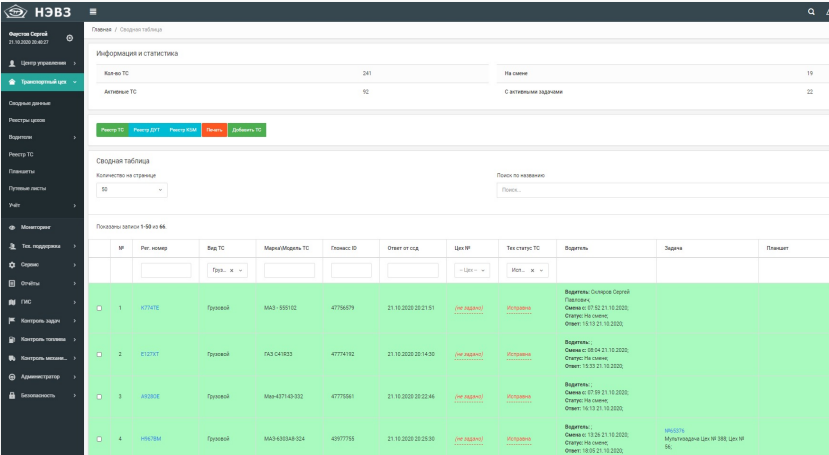Screen dimensions: 829x455
Task: Click the orange Печать button
Action: (214, 130)
